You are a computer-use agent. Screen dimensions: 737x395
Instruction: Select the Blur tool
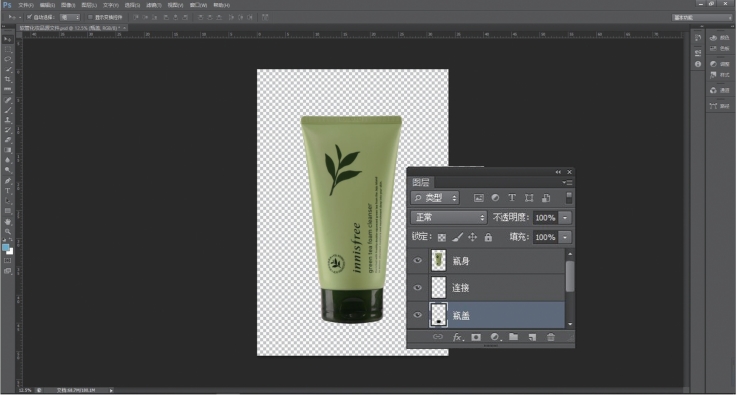click(x=8, y=160)
